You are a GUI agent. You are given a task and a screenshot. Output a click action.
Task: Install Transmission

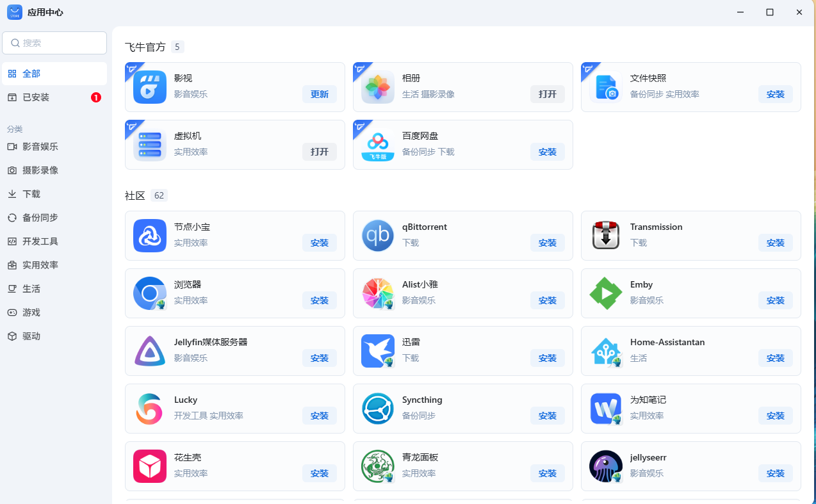click(x=776, y=243)
